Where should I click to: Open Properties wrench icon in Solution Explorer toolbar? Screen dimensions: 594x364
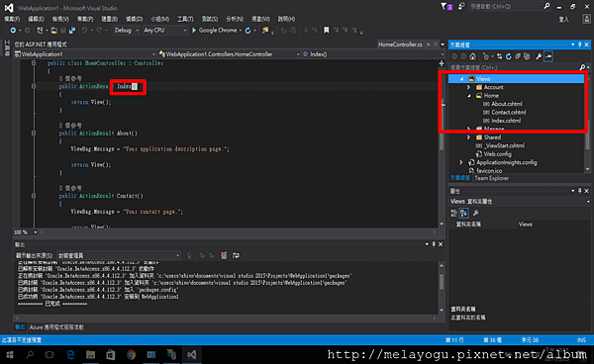click(539, 56)
